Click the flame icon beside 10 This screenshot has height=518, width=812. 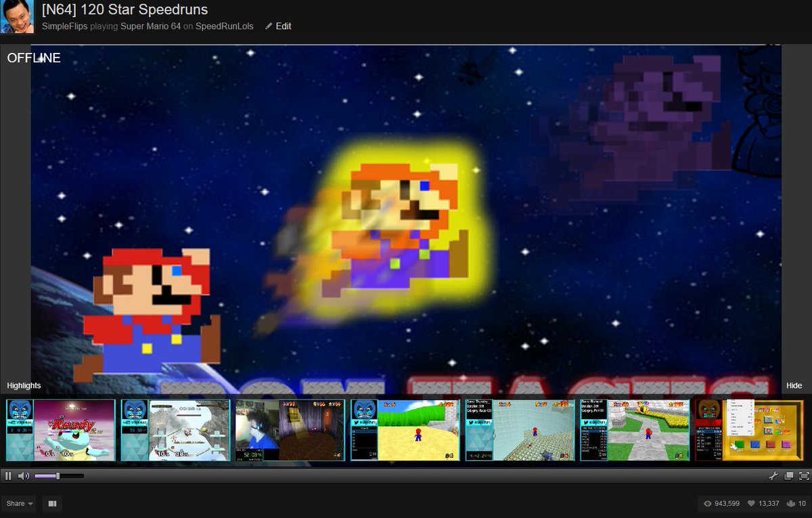(x=791, y=504)
